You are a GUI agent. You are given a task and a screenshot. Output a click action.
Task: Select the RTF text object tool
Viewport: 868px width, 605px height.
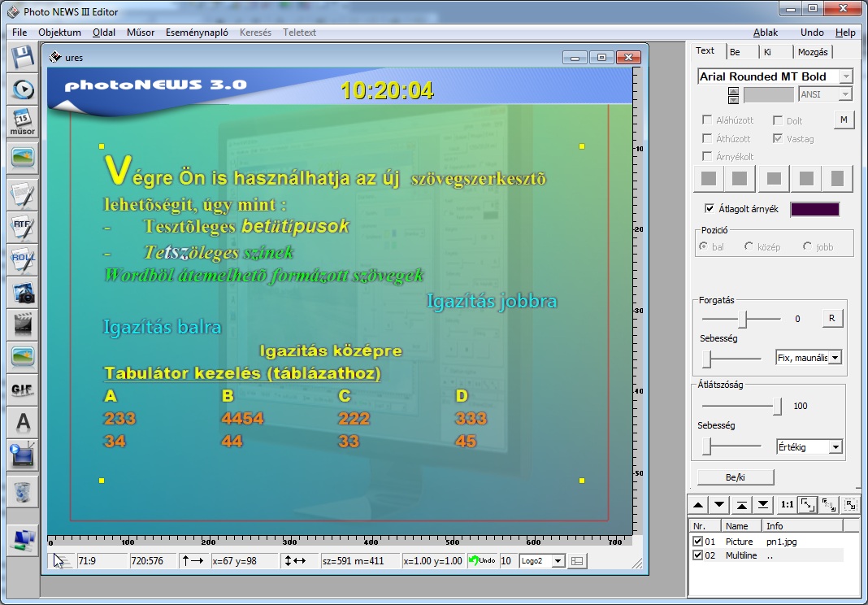coord(23,225)
